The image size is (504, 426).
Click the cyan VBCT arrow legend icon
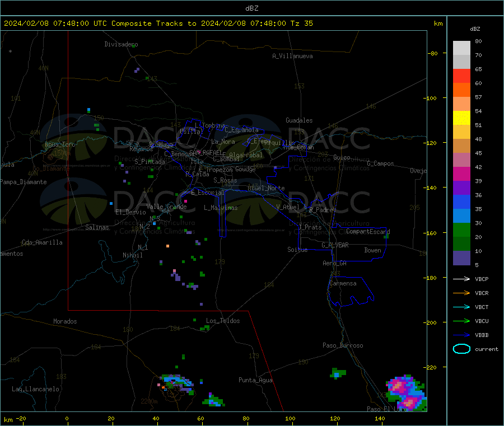click(461, 307)
